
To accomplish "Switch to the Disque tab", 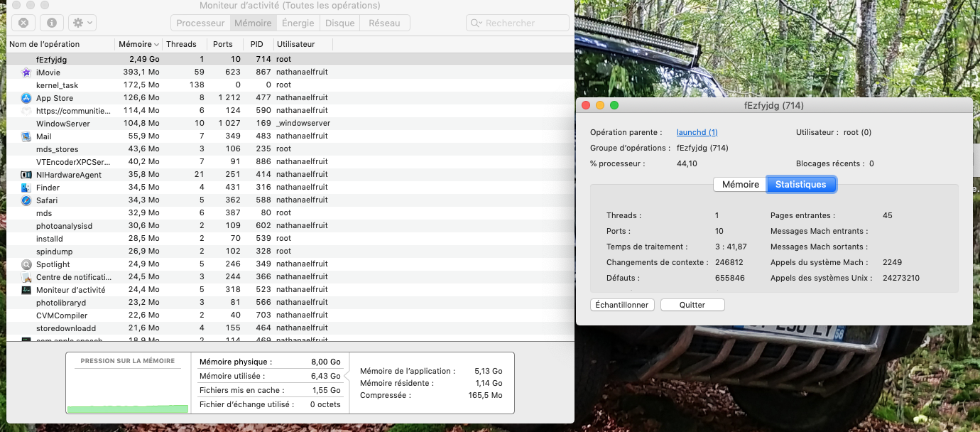I will [339, 23].
